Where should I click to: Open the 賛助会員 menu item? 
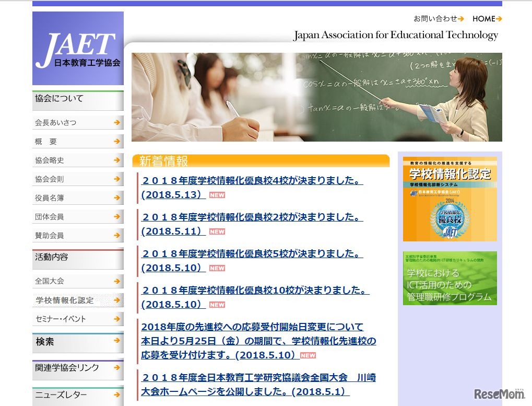(x=78, y=235)
